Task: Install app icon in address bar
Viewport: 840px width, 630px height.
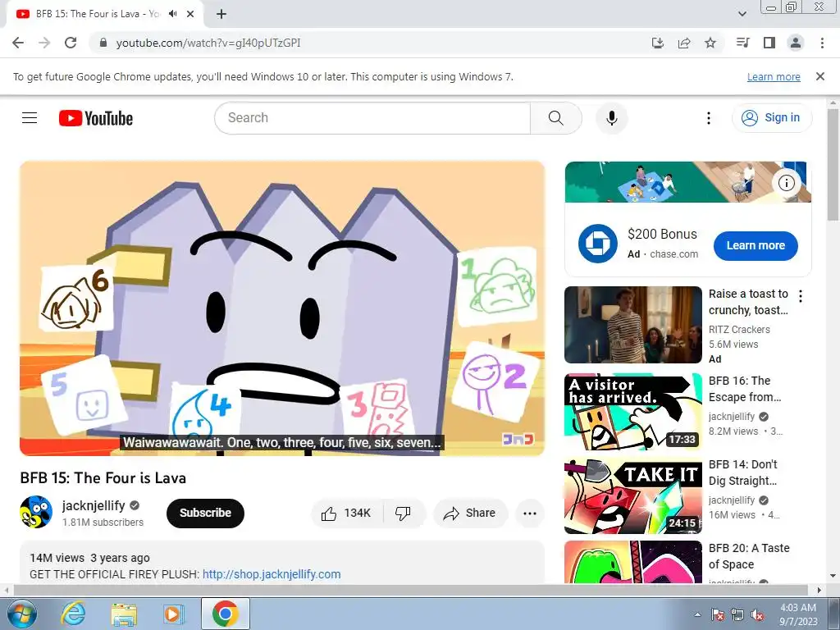Action: point(658,43)
